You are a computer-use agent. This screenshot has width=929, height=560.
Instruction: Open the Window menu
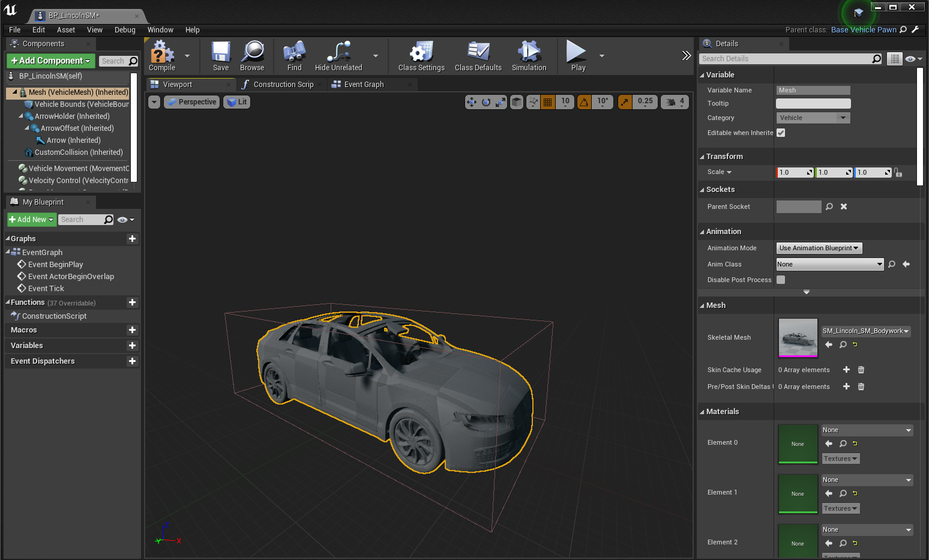coord(160,29)
